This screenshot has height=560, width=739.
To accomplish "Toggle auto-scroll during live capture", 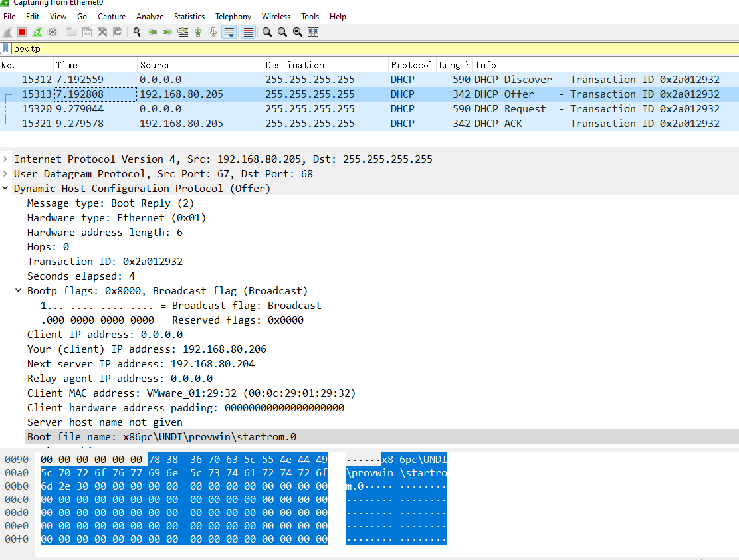I will [x=229, y=32].
